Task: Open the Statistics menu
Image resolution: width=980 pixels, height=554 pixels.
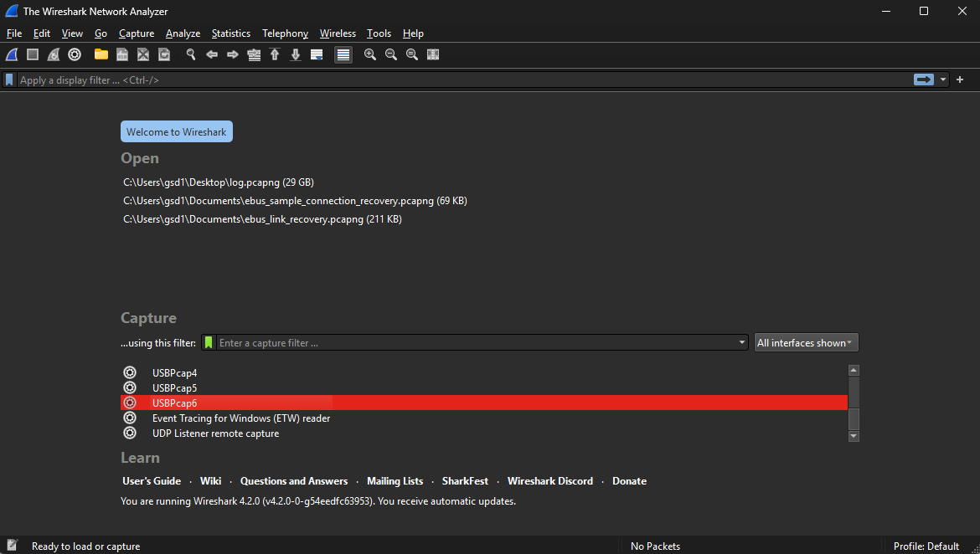Action: tap(230, 33)
